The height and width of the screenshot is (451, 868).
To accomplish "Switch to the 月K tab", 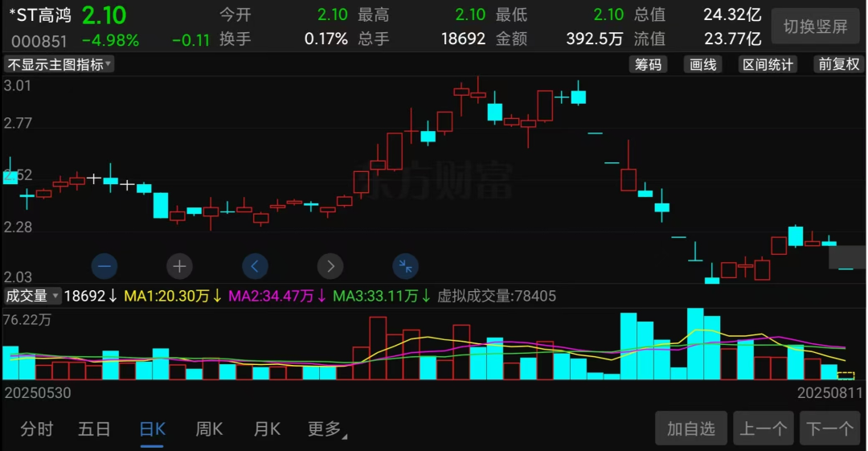I will click(x=267, y=428).
